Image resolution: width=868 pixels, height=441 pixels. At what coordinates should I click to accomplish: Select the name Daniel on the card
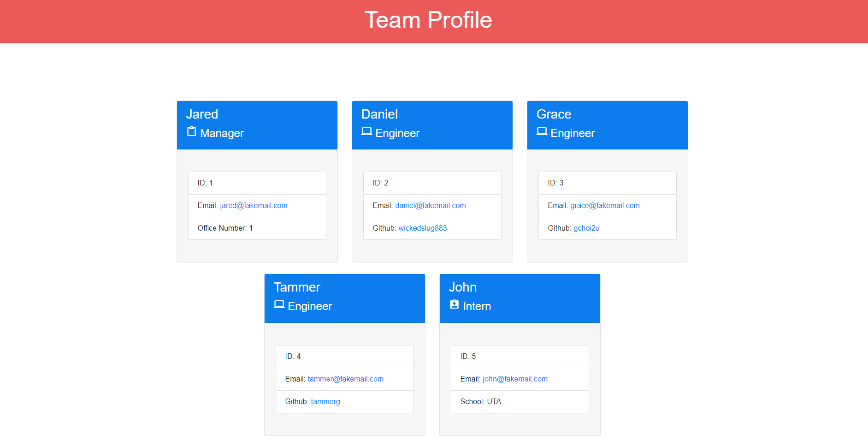(x=379, y=114)
